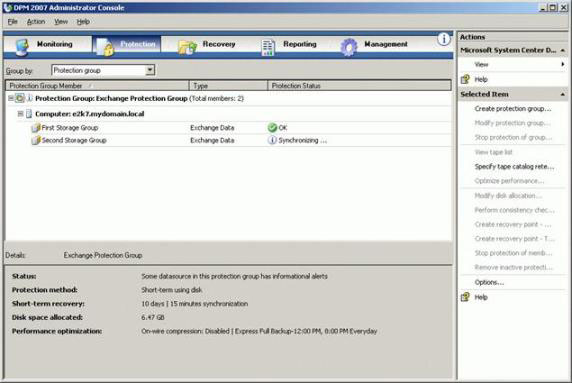
Task: Collapse the Computer e2k7.mydomain.local node
Action: pyautogui.click(x=20, y=114)
